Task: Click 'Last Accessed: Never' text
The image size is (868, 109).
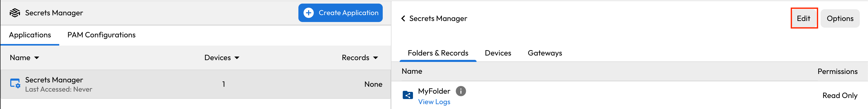Action: [59, 89]
